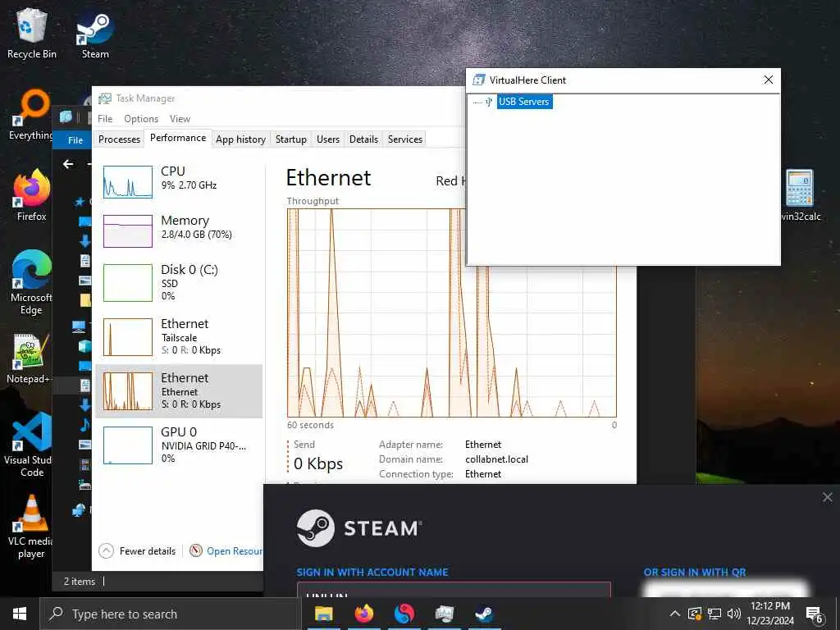Open Task Manager File menu

point(105,118)
